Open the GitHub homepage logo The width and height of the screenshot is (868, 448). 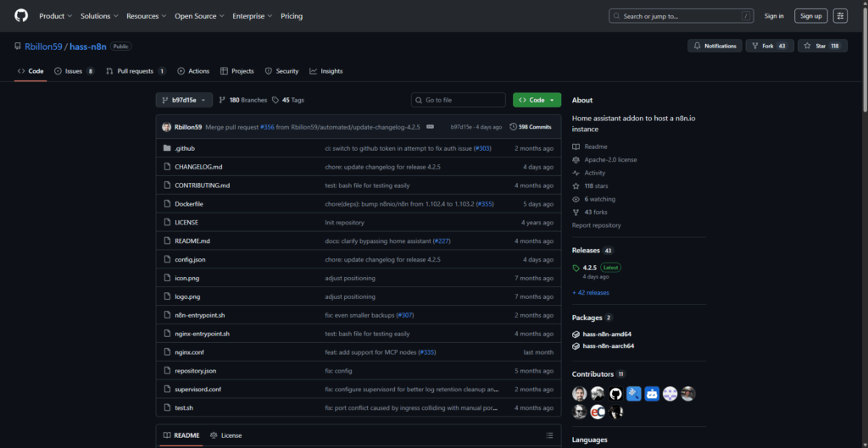pyautogui.click(x=21, y=15)
